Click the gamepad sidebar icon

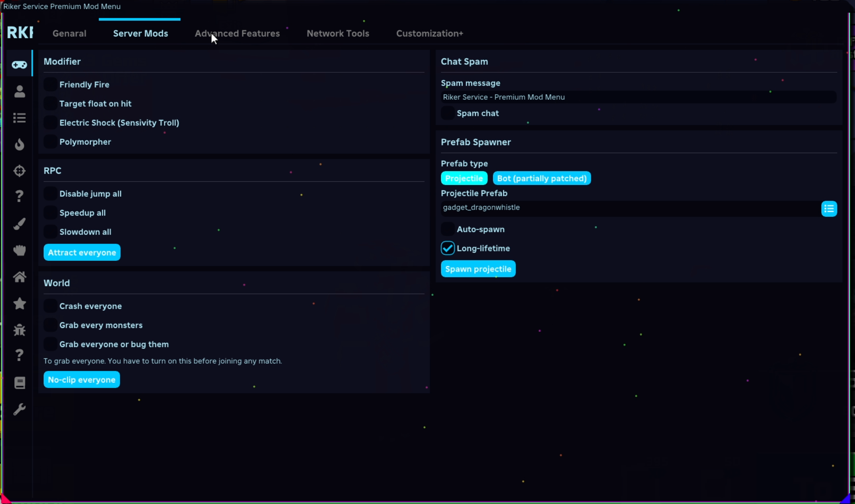(x=19, y=64)
